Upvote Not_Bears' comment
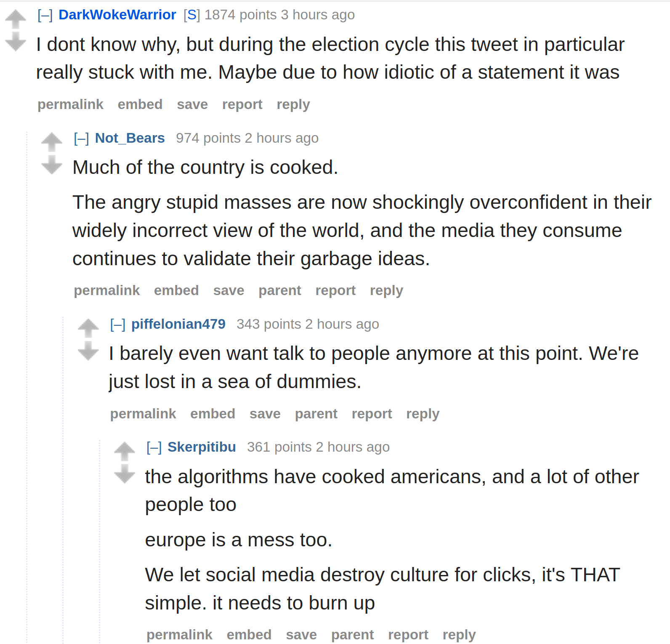Viewport: 670px width, 644px height. [52, 142]
